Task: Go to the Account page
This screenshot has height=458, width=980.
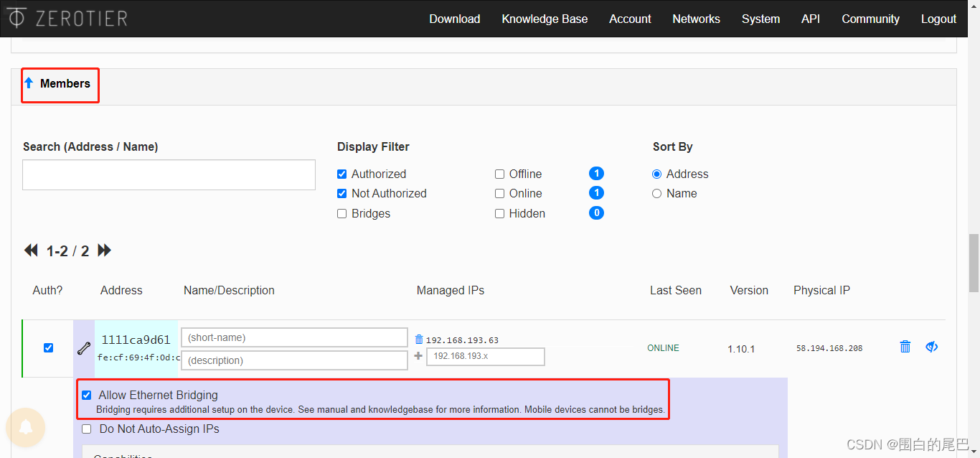Action: (x=630, y=19)
